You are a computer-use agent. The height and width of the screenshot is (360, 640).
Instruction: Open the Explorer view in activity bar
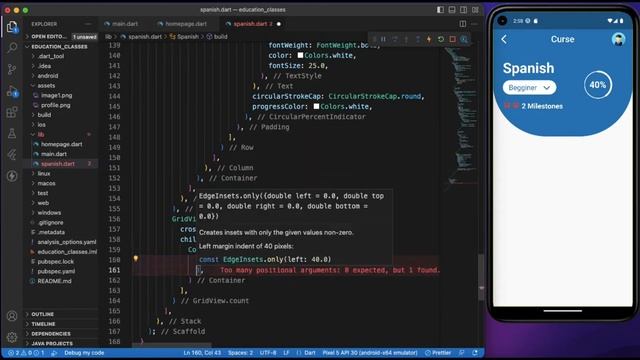(12, 27)
